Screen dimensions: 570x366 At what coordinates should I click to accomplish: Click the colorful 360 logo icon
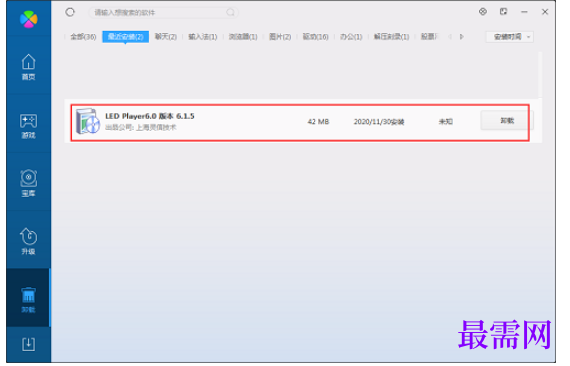tap(29, 19)
